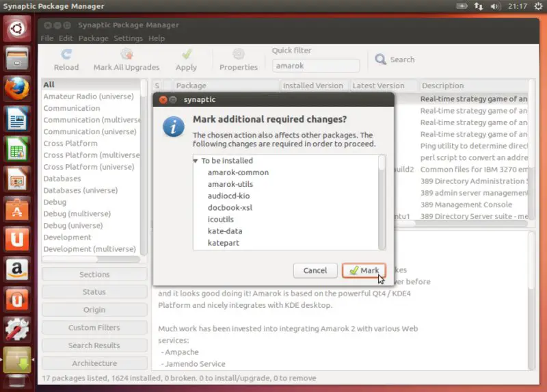Open the Properties toolbar icon
Image resolution: width=547 pixels, height=392 pixels.
[239, 54]
